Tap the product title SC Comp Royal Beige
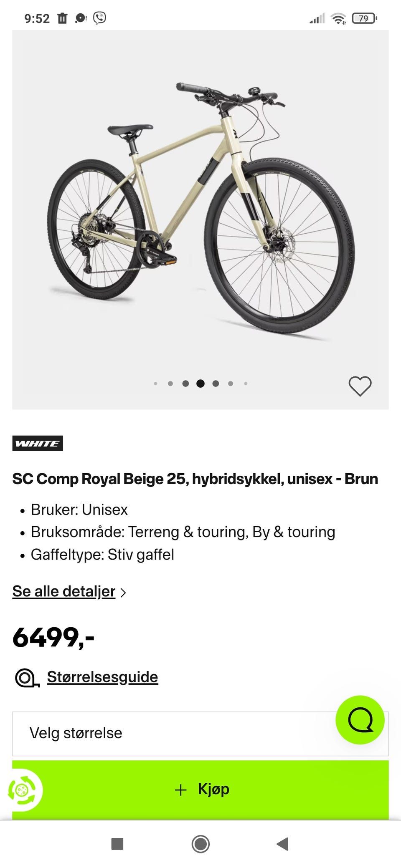 (x=195, y=479)
